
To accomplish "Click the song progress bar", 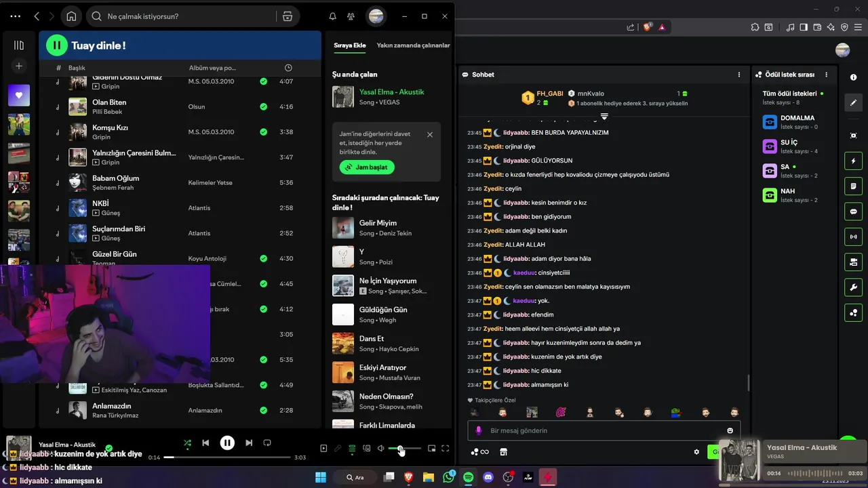I will (227, 457).
